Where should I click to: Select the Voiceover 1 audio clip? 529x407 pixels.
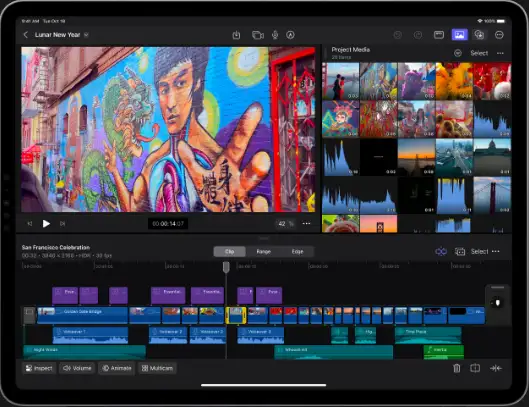(x=90, y=335)
